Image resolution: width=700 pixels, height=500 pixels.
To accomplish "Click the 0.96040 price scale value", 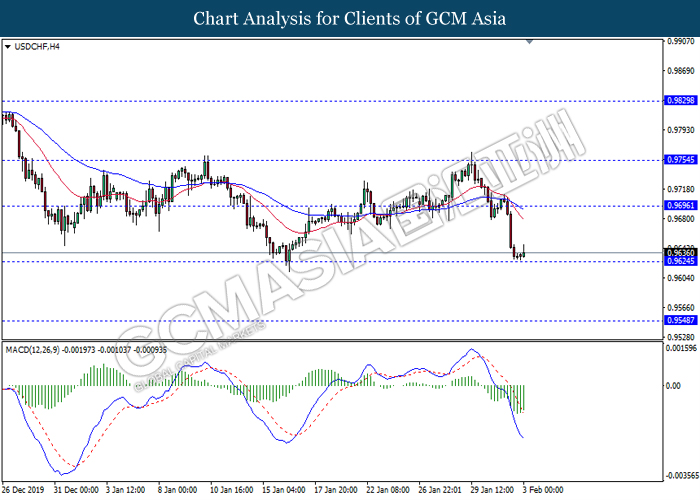I will tap(681, 278).
